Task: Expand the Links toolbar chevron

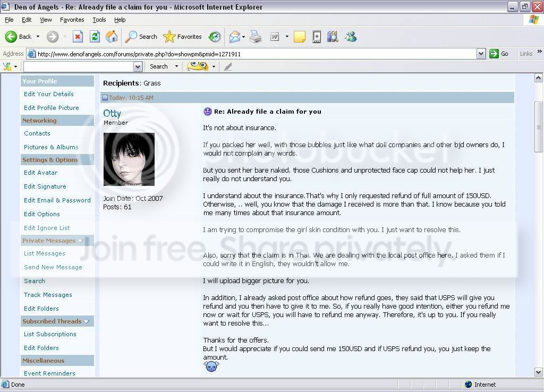Action: (540, 52)
